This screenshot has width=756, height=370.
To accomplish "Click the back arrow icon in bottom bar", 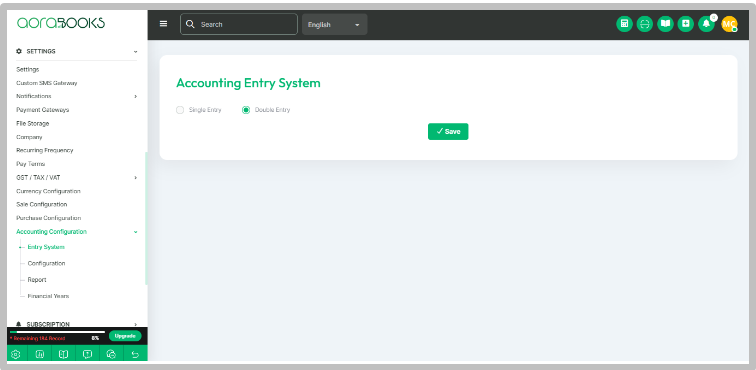I will click(135, 354).
